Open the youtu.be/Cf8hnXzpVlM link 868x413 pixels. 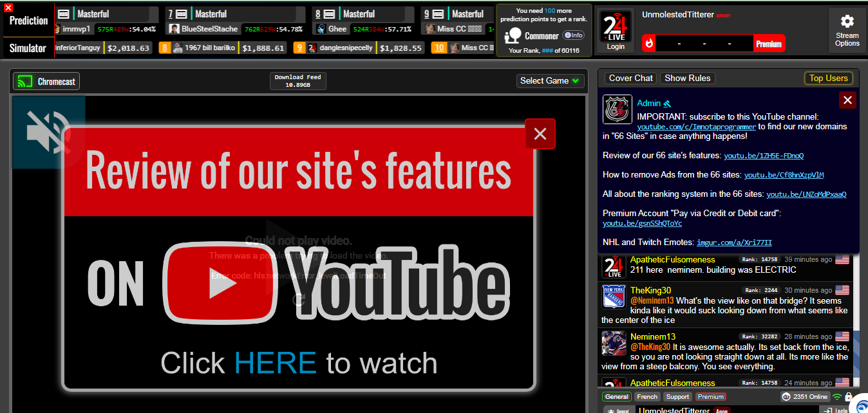(x=784, y=175)
